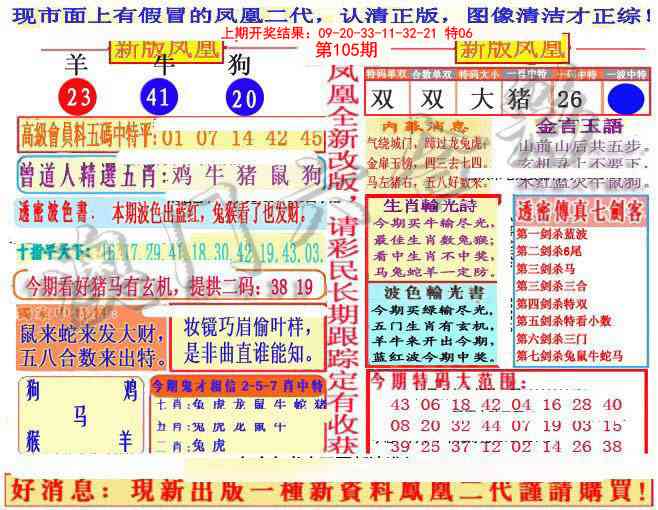The width and height of the screenshot is (658, 510).
Task: Click the 马 character in the zodiac box
Action: coord(80,416)
